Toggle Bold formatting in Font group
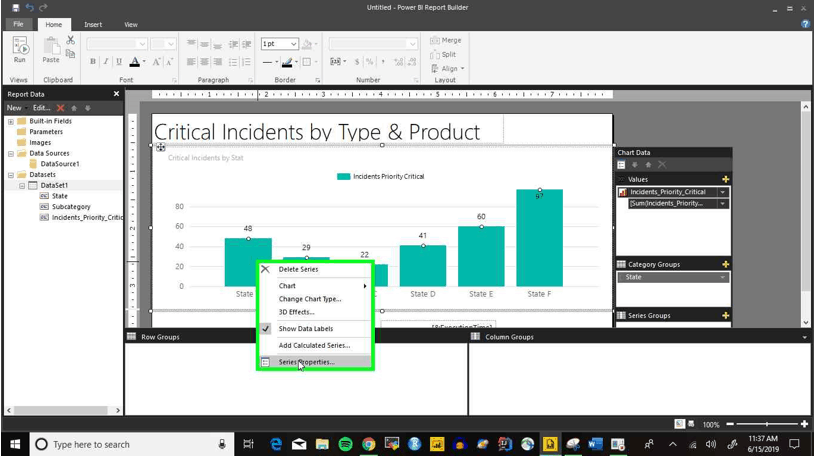This screenshot has width=816, height=458. pyautogui.click(x=93, y=61)
